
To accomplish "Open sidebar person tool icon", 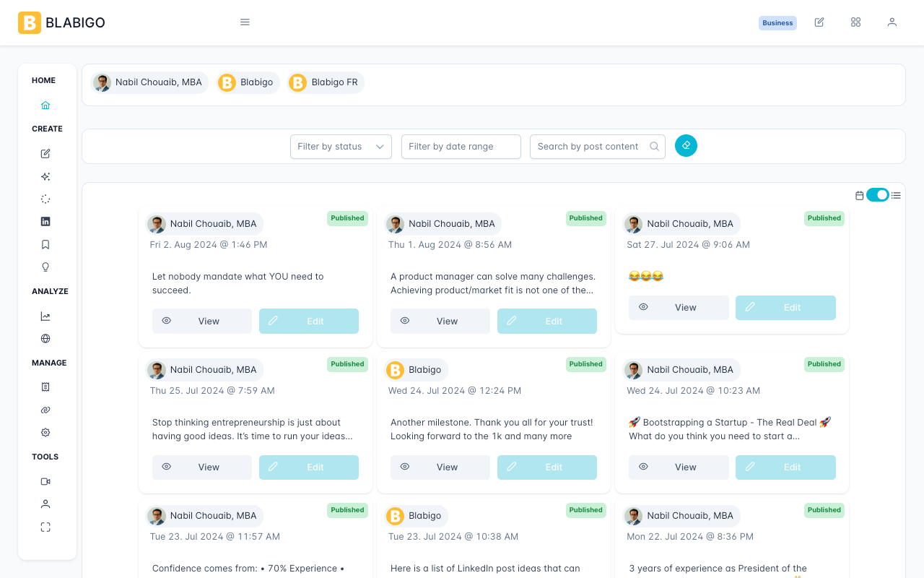I will (x=45, y=504).
